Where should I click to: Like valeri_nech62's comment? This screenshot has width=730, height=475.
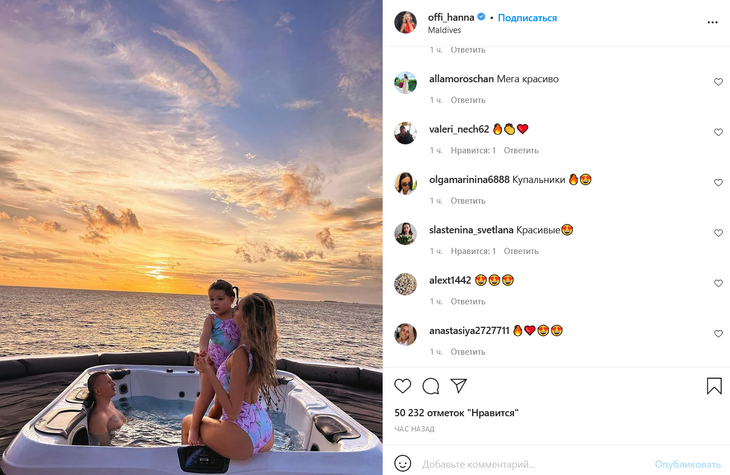[718, 132]
